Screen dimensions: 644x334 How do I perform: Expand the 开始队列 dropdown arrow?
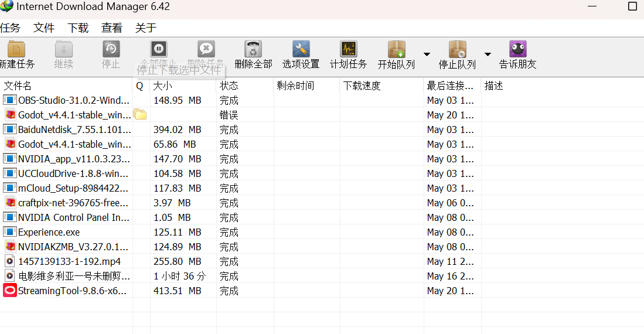pyautogui.click(x=427, y=54)
